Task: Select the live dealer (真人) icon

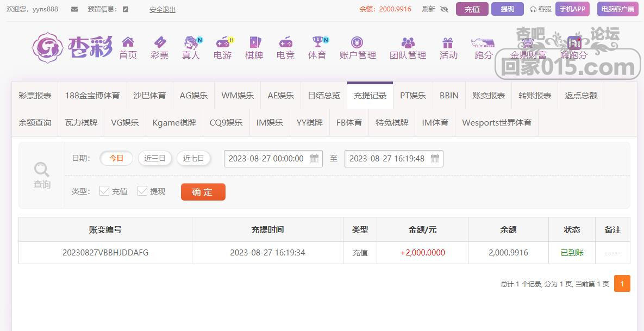Action: pos(191,42)
